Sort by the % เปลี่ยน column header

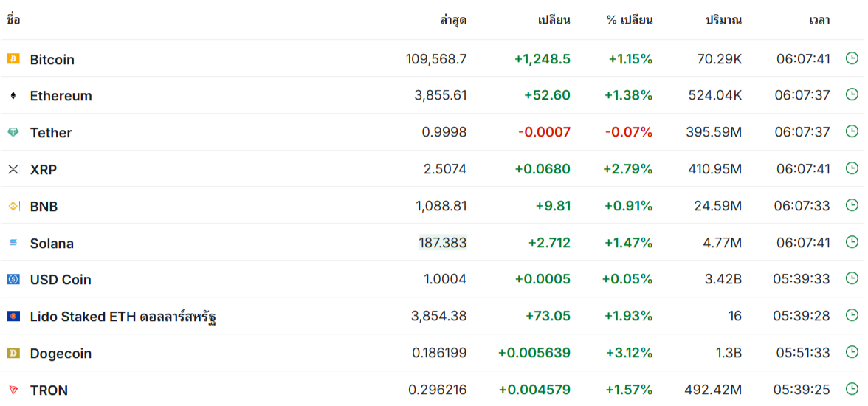click(x=629, y=20)
